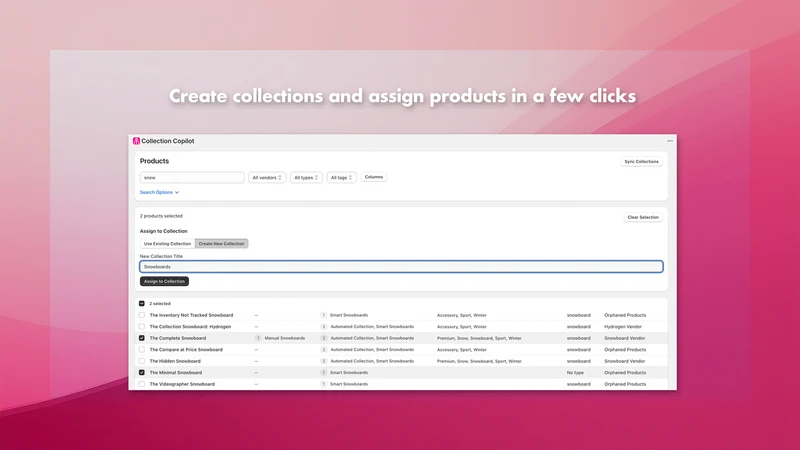Click 'The Compare at Price Snowboard' product name
Image resolution: width=800 pixels, height=450 pixels.
pyautogui.click(x=186, y=349)
